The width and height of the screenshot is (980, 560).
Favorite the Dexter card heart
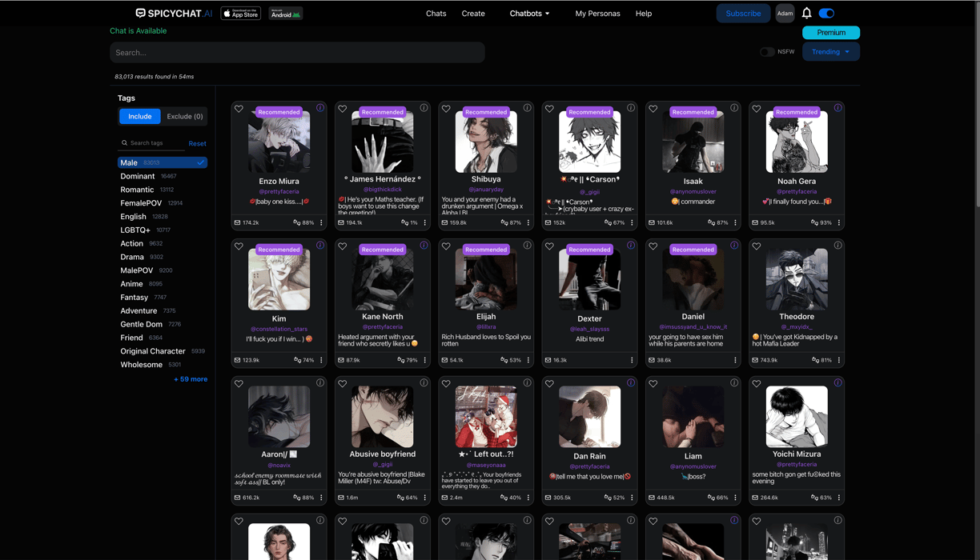[549, 246]
